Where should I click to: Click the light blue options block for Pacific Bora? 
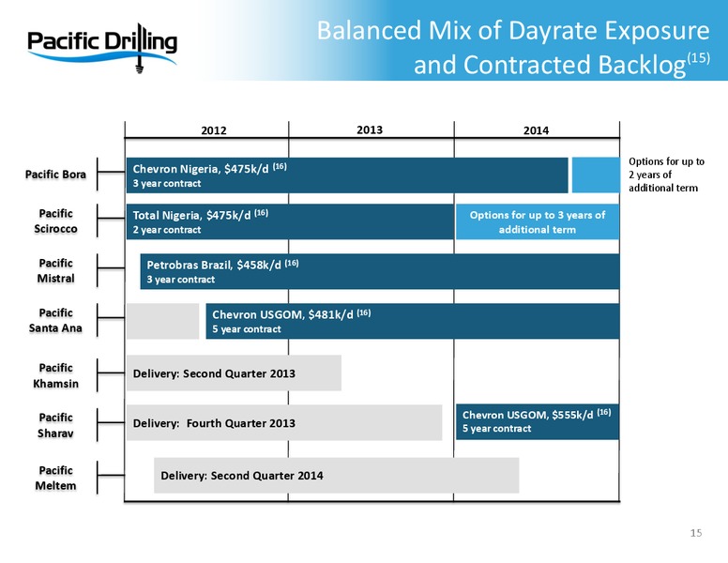point(596,175)
